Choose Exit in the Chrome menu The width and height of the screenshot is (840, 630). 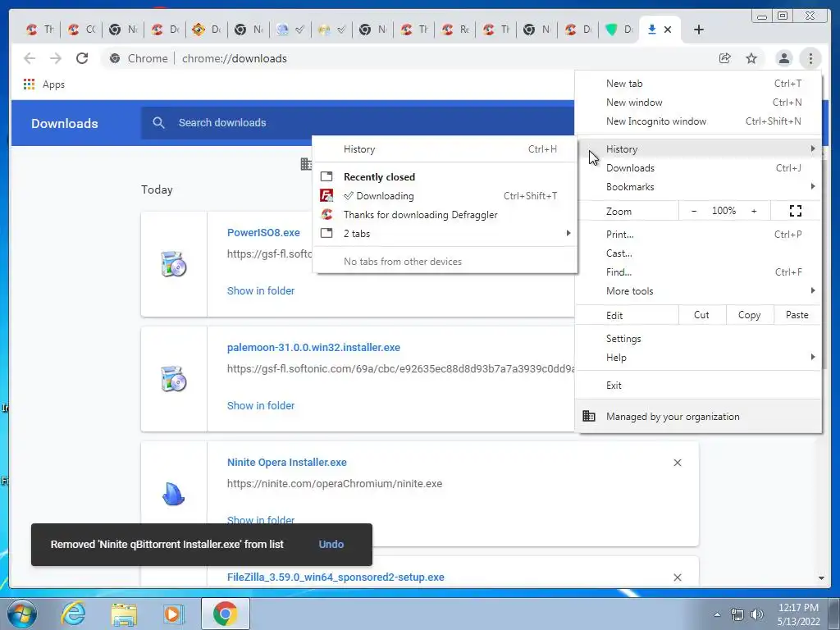(698, 386)
